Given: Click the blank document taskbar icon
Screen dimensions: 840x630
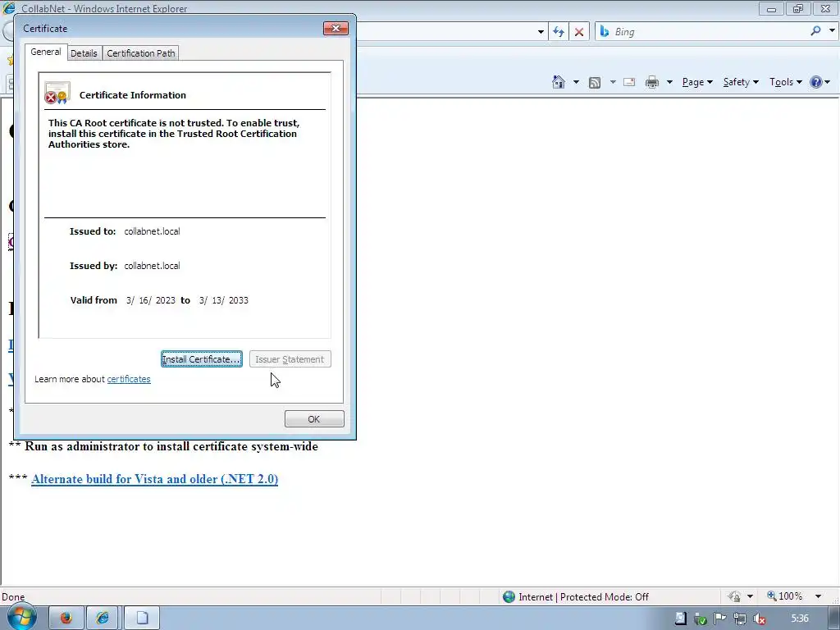Looking at the screenshot, I should pos(142,618).
